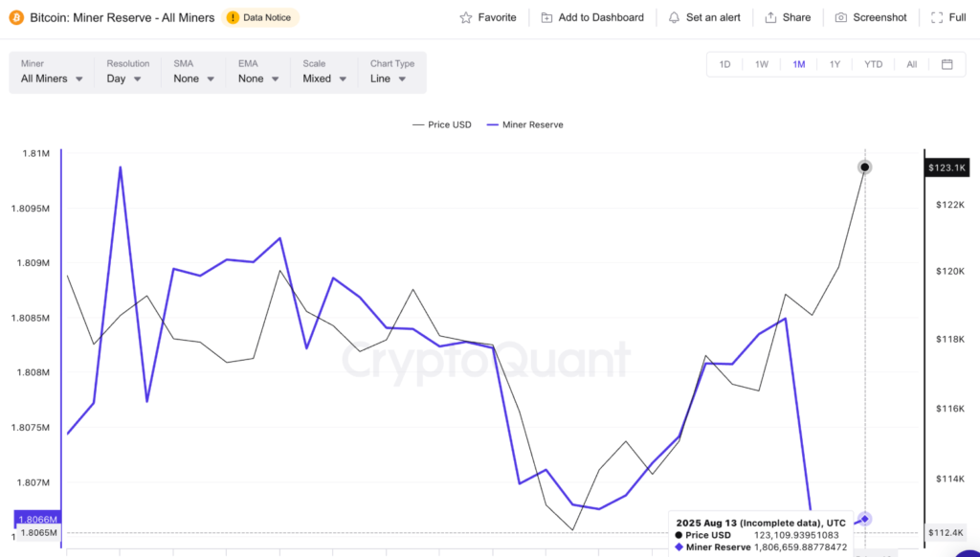
Task: Click the Share upload icon
Action: click(x=770, y=17)
